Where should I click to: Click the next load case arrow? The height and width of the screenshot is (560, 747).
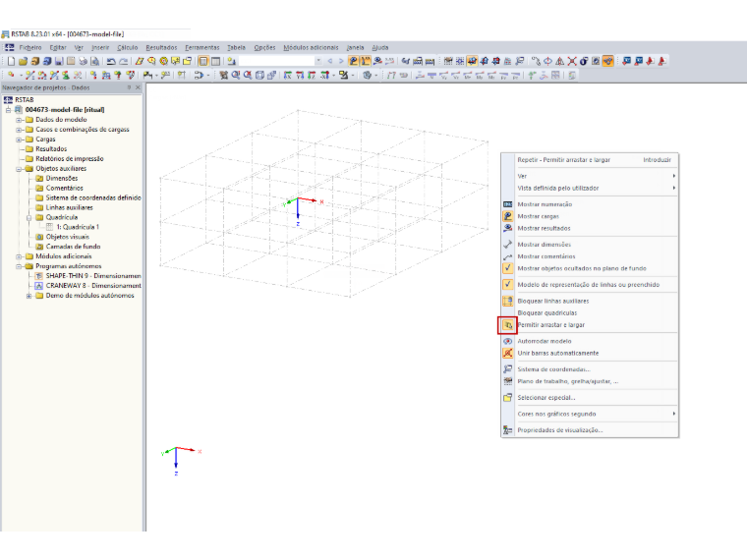(x=341, y=61)
